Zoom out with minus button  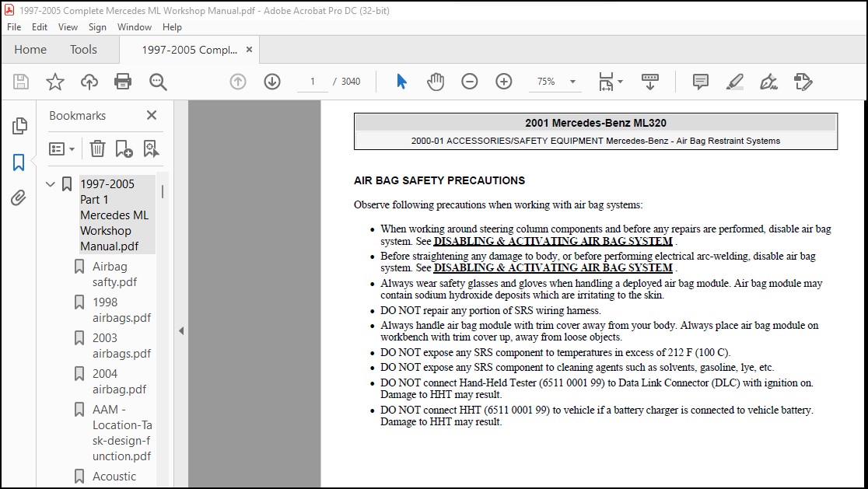coord(470,82)
